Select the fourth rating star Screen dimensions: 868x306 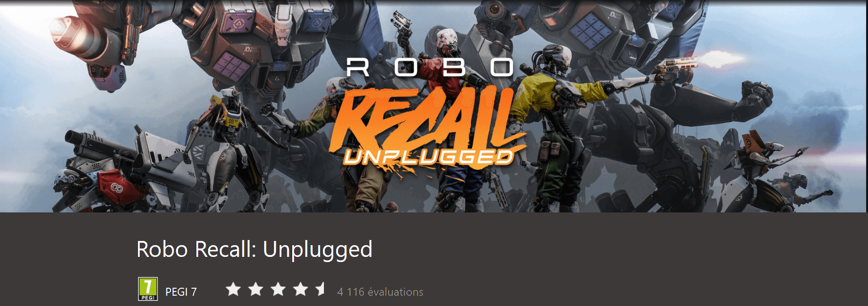[301, 289]
